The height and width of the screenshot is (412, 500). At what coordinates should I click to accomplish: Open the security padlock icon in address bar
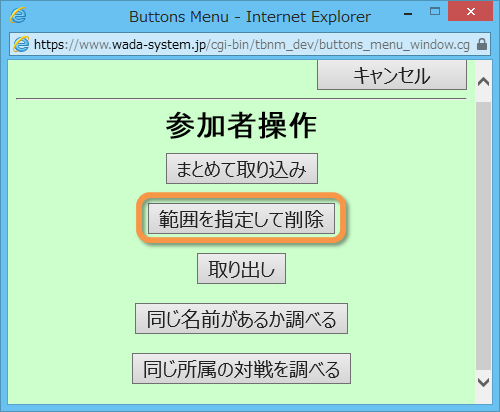(482, 44)
